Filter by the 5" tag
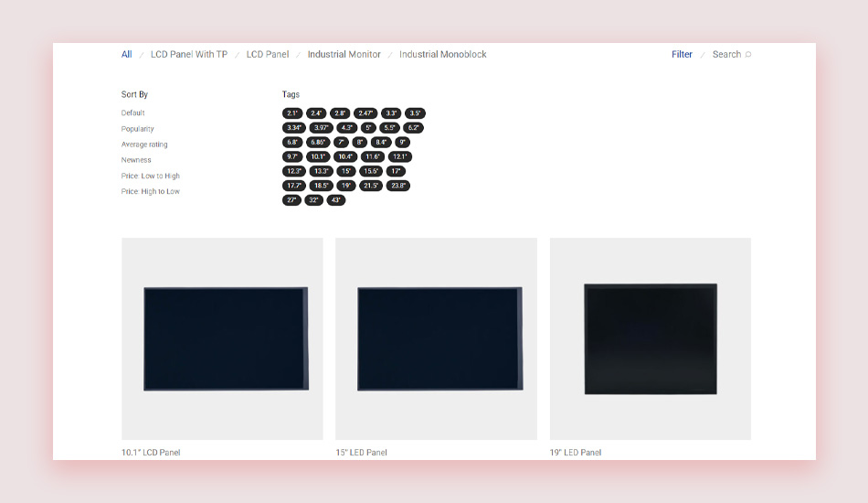Image resolution: width=868 pixels, height=503 pixels. coord(368,127)
